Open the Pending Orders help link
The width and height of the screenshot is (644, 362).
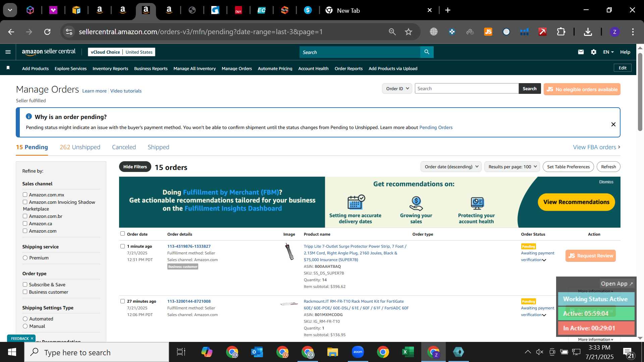[x=436, y=127]
